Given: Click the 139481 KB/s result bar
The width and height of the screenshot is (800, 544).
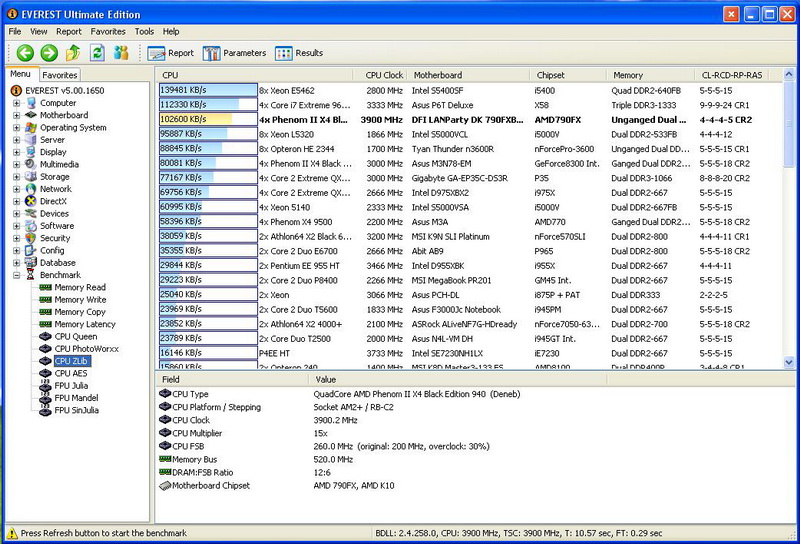Looking at the screenshot, I should coord(208,90).
